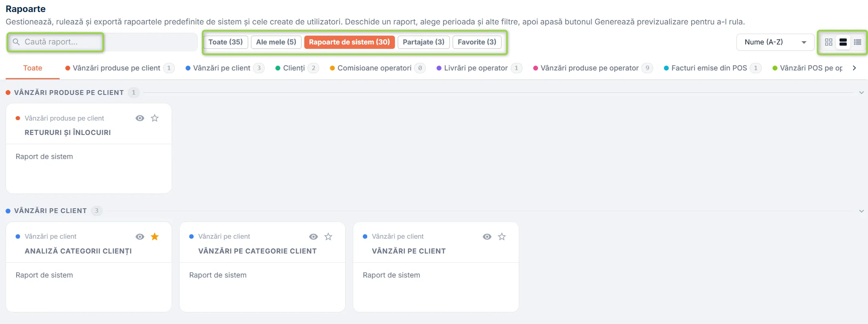The image size is (868, 324).
Task: Mark Retururi și înlocuiri as favorite
Action: (155, 118)
